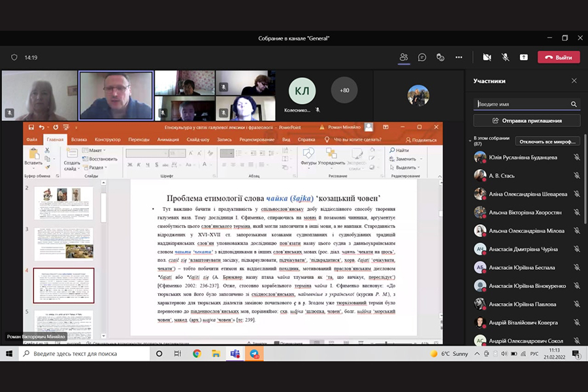The image size is (588, 392).
Task: Click participants list scrollbar
Action: coord(585,196)
